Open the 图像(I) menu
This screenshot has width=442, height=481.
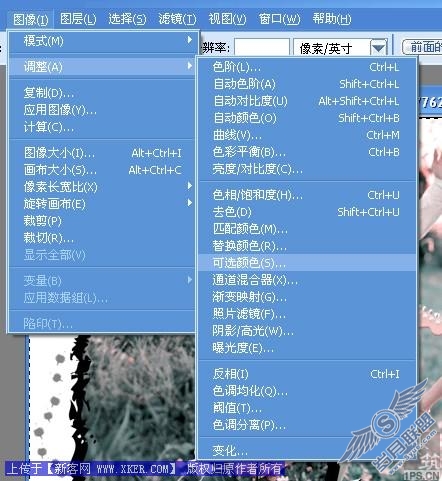31,19
